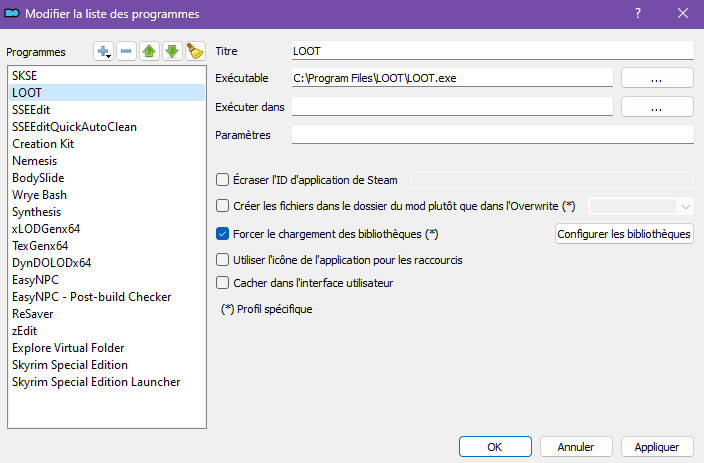Move selected program up with green arrow
Screen dimensions: 704x463
pyautogui.click(x=149, y=51)
